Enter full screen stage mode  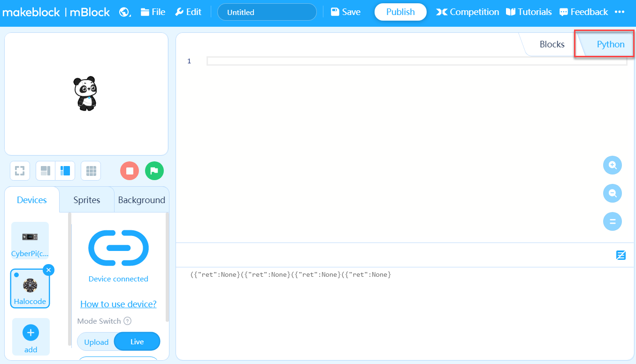[x=20, y=171]
